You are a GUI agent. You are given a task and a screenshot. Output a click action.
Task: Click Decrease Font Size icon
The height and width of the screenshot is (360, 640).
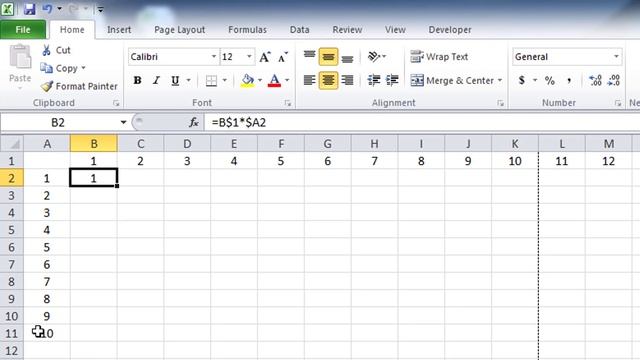pyautogui.click(x=283, y=57)
